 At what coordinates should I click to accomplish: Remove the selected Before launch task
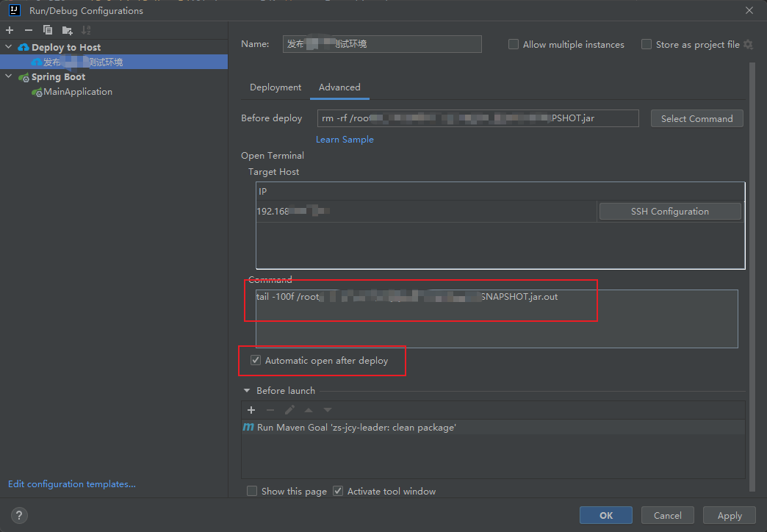[x=270, y=410]
